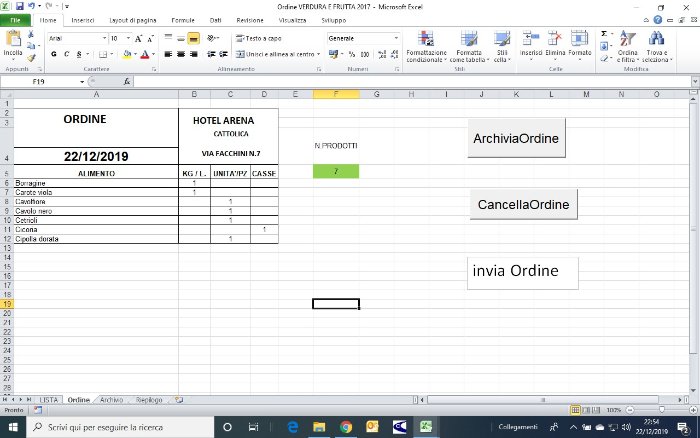The image size is (700, 438).
Task: Switch to the Revisione tab
Action: point(250,21)
